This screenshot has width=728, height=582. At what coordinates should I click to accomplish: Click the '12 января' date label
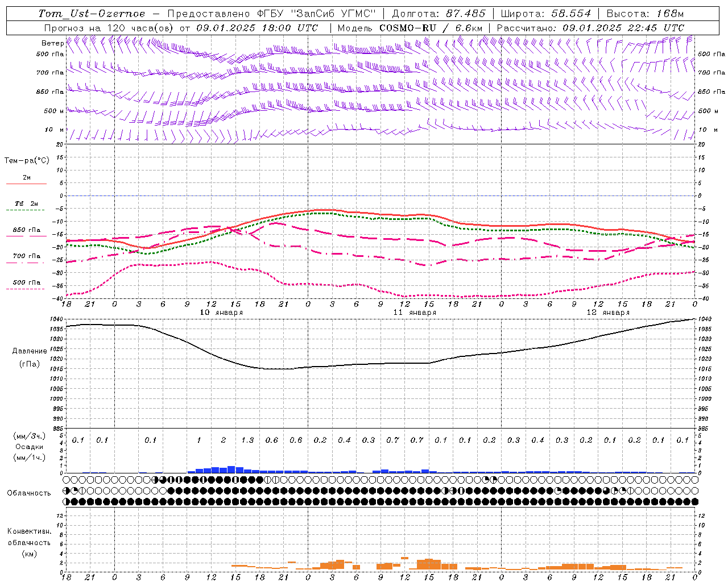coord(608,313)
